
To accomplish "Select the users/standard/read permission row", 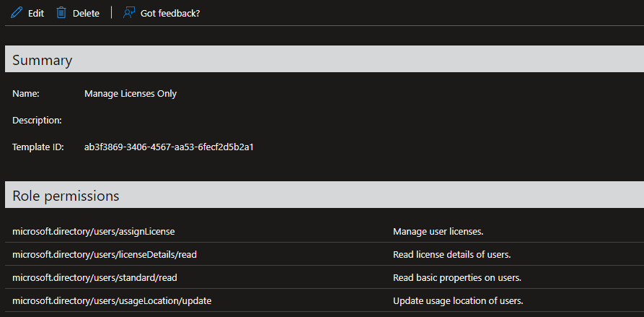I will (x=94, y=278).
